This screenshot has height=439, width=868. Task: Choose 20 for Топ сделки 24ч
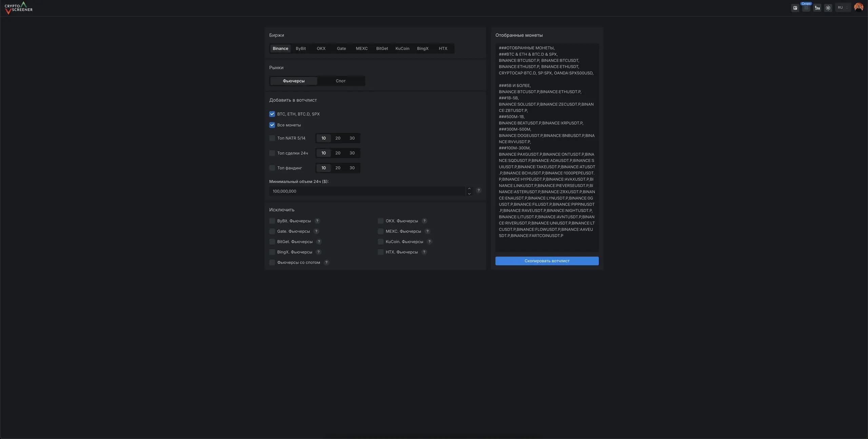pyautogui.click(x=338, y=153)
